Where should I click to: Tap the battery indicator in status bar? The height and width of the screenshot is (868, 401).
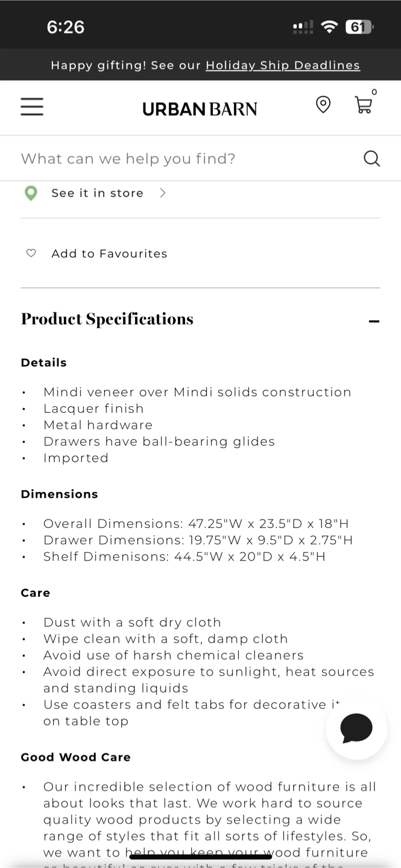pyautogui.click(x=359, y=27)
